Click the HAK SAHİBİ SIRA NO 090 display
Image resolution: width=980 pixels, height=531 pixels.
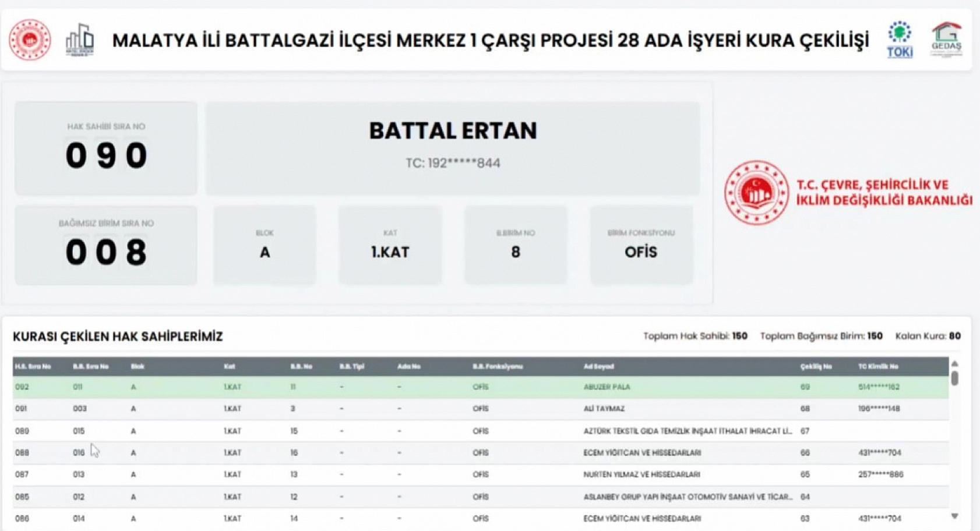[105, 147]
